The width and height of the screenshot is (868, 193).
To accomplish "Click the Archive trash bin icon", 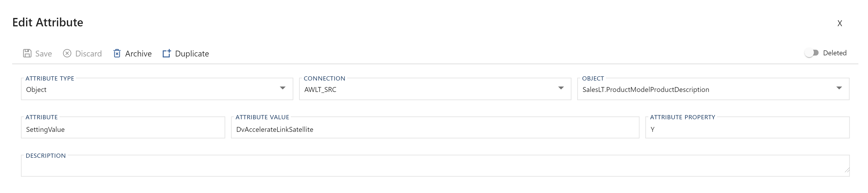I will 117,53.
